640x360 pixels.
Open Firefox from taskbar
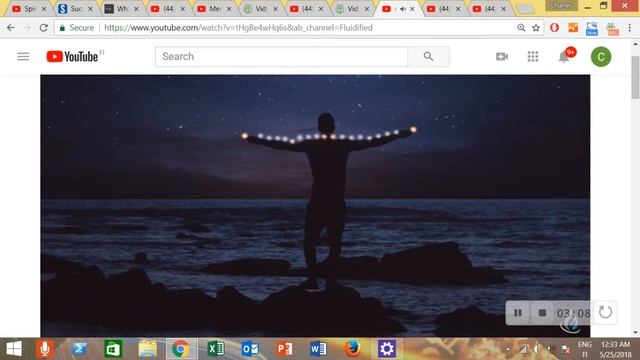pos(352,349)
